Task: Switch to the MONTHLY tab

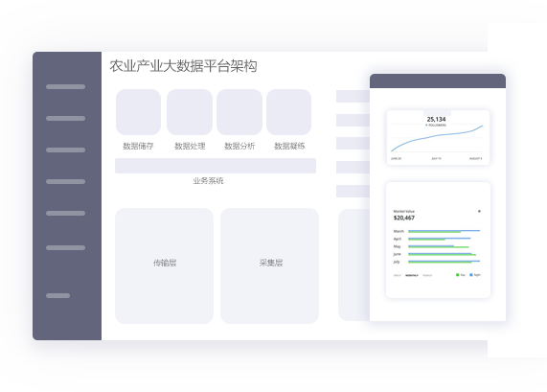Action: tap(412, 275)
